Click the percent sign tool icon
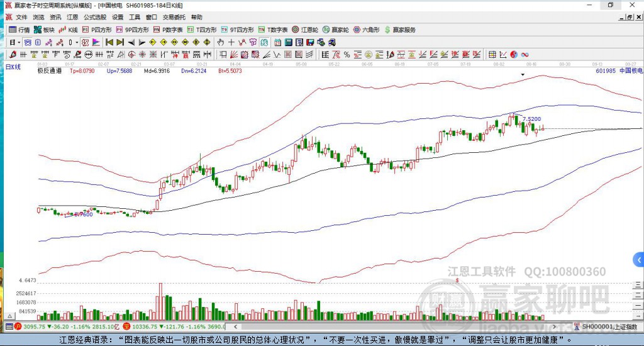The image size is (644, 346). pyautogui.click(x=347, y=54)
